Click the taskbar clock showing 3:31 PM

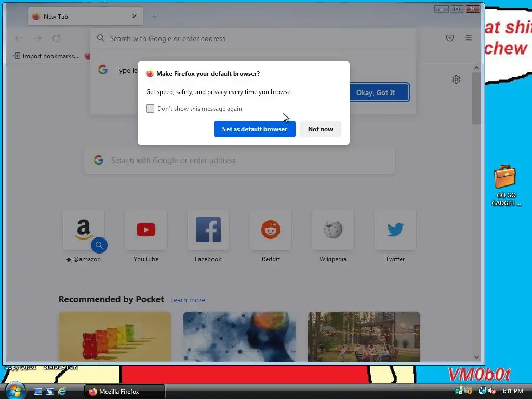(x=512, y=391)
